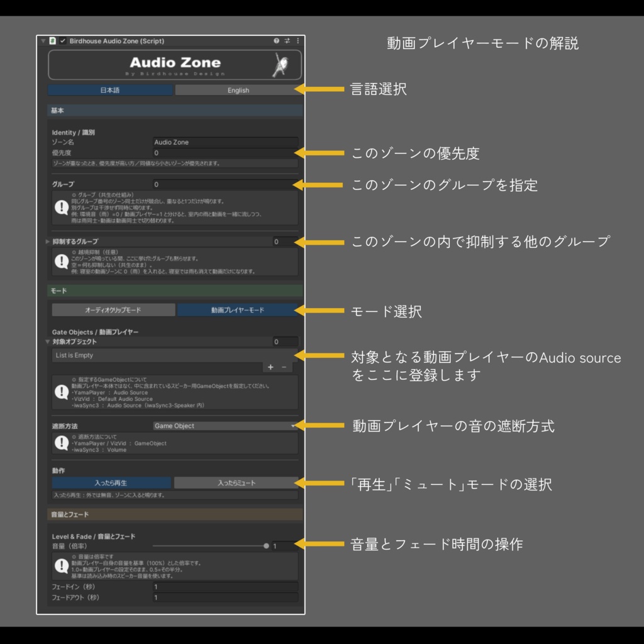Click the モード section header
The width and height of the screenshot is (644, 644).
pyautogui.click(x=175, y=291)
